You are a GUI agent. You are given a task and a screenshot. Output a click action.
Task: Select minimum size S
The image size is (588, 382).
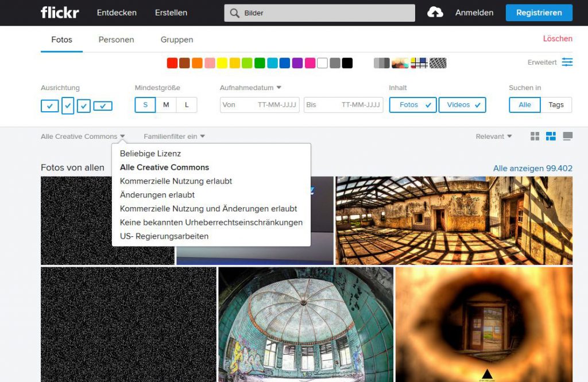coord(145,105)
